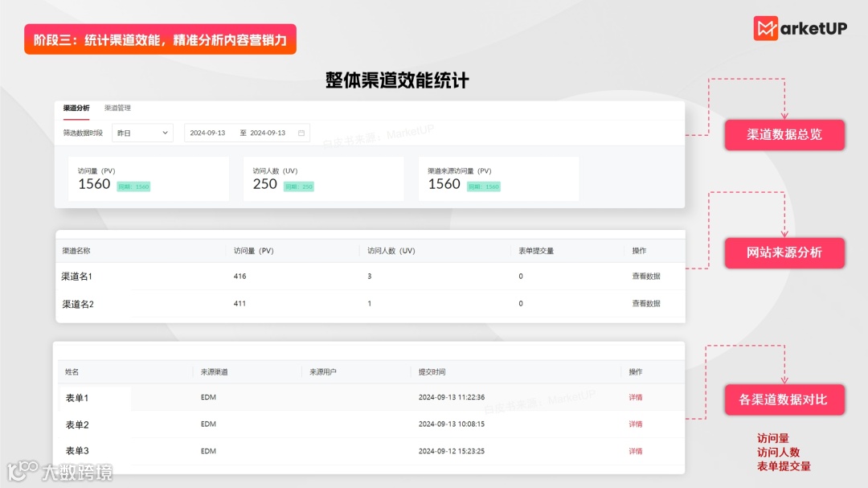This screenshot has height=488, width=868.
Task: Open the start date 2024-09-13 selector
Action: (x=207, y=132)
